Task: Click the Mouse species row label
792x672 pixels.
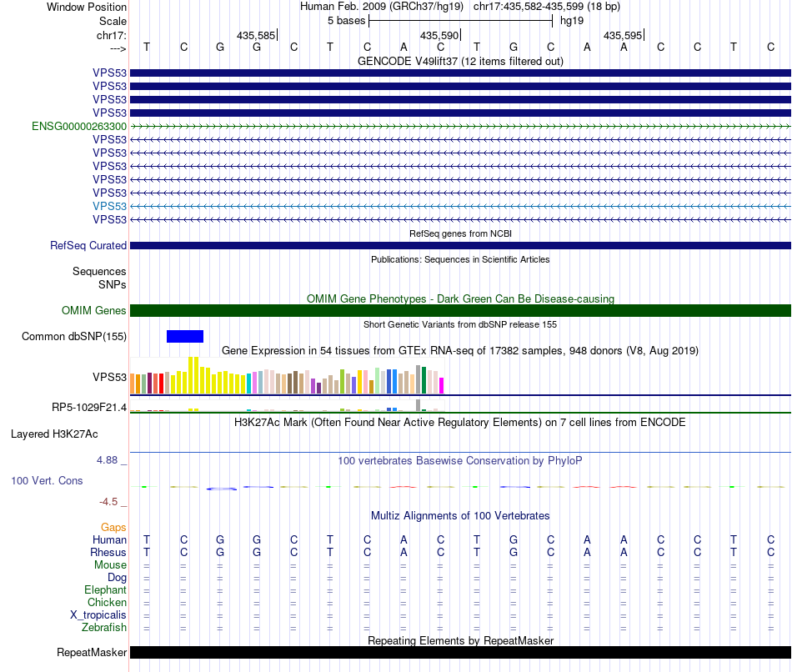Action: click(x=110, y=565)
